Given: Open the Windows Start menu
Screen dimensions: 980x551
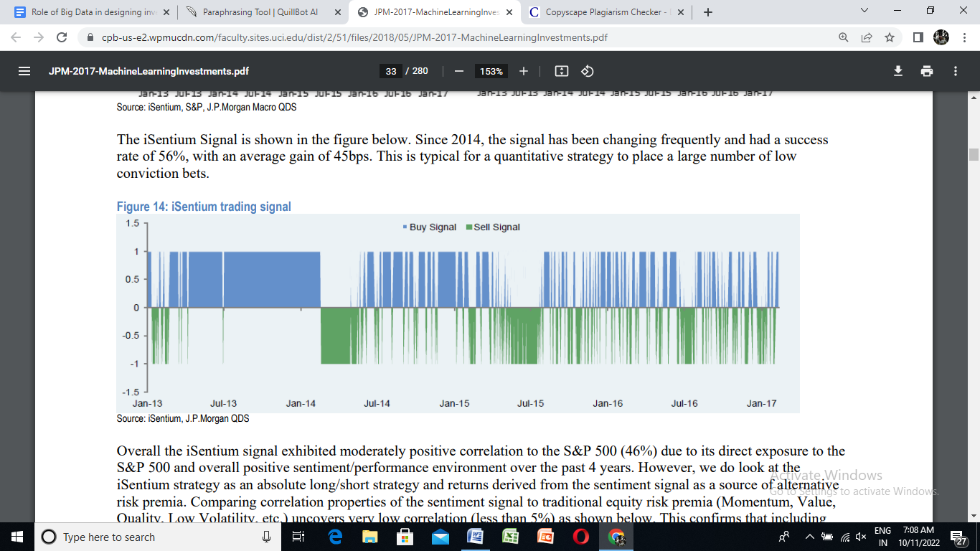Looking at the screenshot, I should [x=17, y=537].
